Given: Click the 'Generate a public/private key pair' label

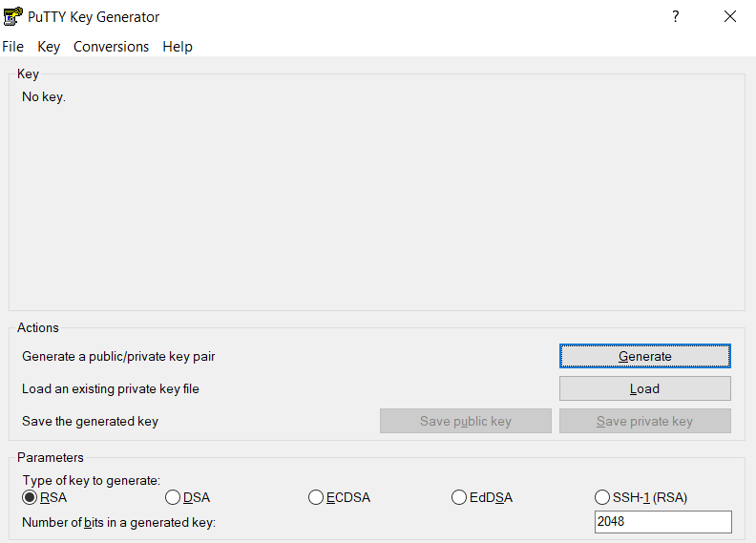Looking at the screenshot, I should 118,356.
